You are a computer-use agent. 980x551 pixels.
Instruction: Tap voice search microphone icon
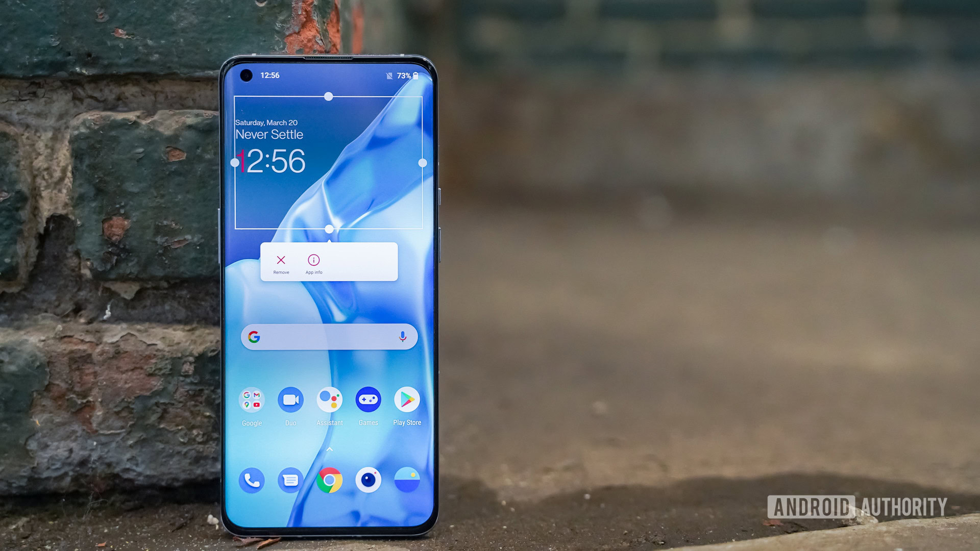406,338
